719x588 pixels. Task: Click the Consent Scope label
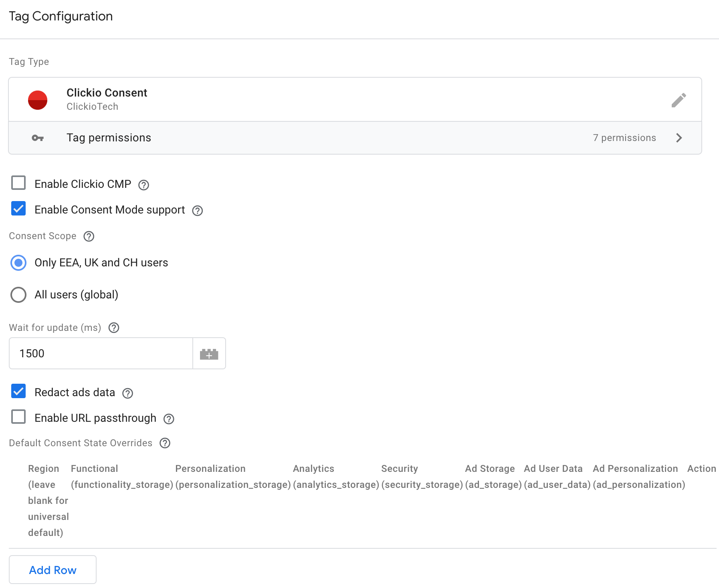click(x=42, y=236)
